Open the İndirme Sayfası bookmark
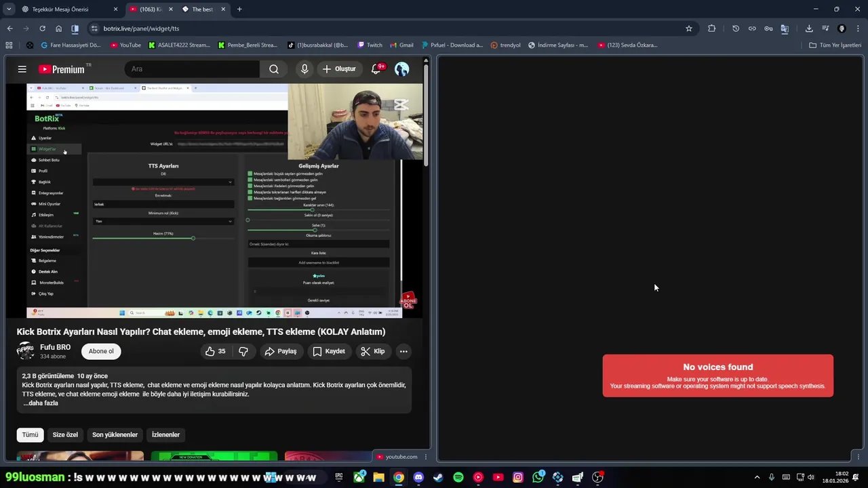This screenshot has height=488, width=868. pyautogui.click(x=558, y=45)
